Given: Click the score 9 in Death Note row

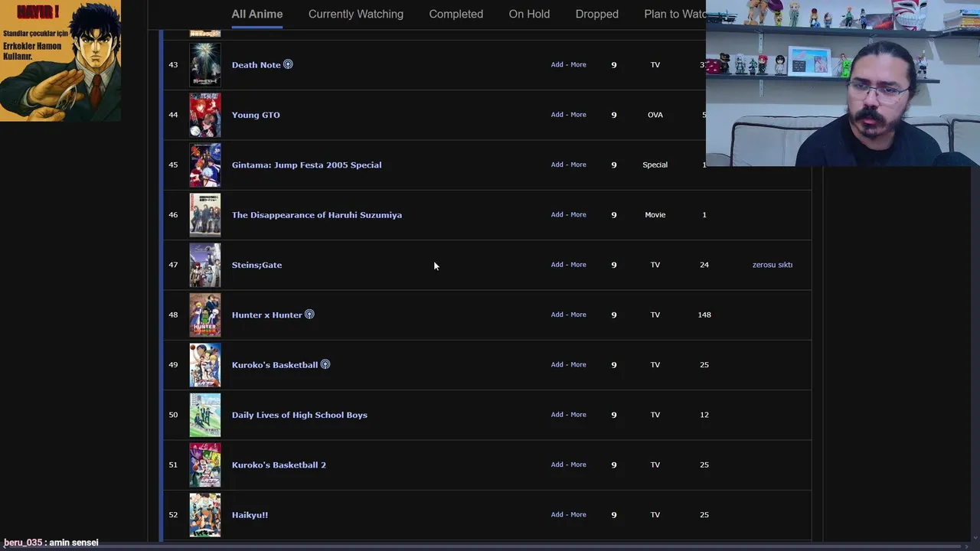Looking at the screenshot, I should coord(614,65).
